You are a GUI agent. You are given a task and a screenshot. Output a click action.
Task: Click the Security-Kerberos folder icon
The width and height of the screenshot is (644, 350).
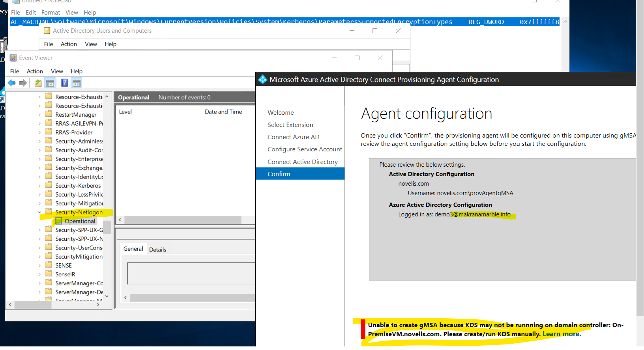(49, 185)
